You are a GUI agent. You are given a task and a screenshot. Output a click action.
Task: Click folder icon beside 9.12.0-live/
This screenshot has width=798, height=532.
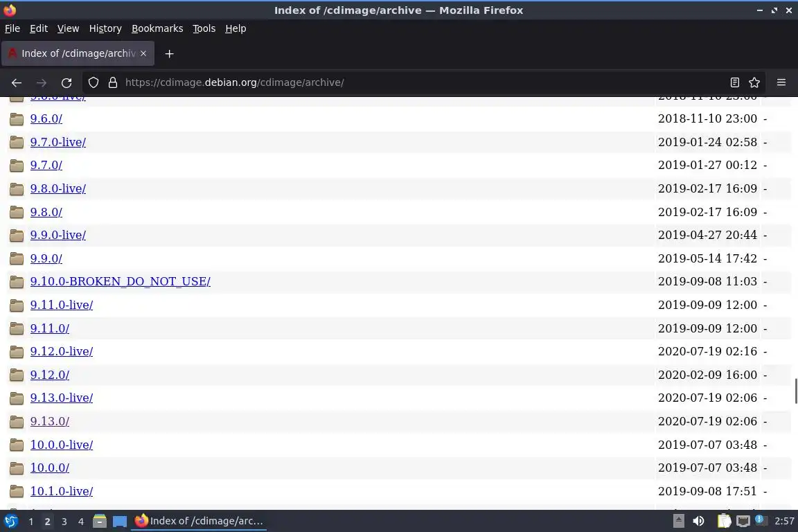[17, 352]
